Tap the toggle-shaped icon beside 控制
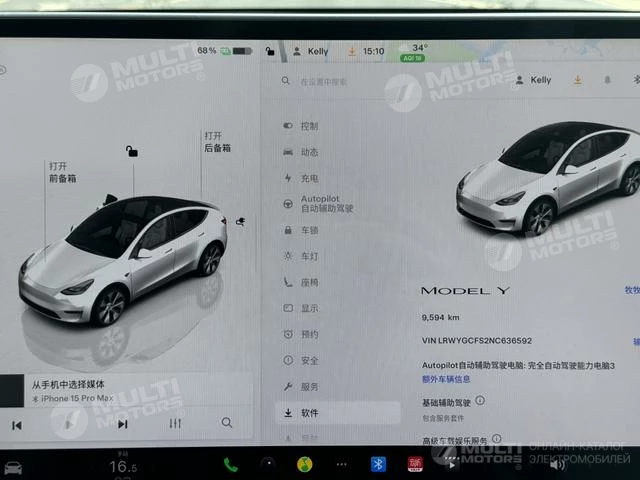Image resolution: width=640 pixels, height=480 pixels. [288, 126]
